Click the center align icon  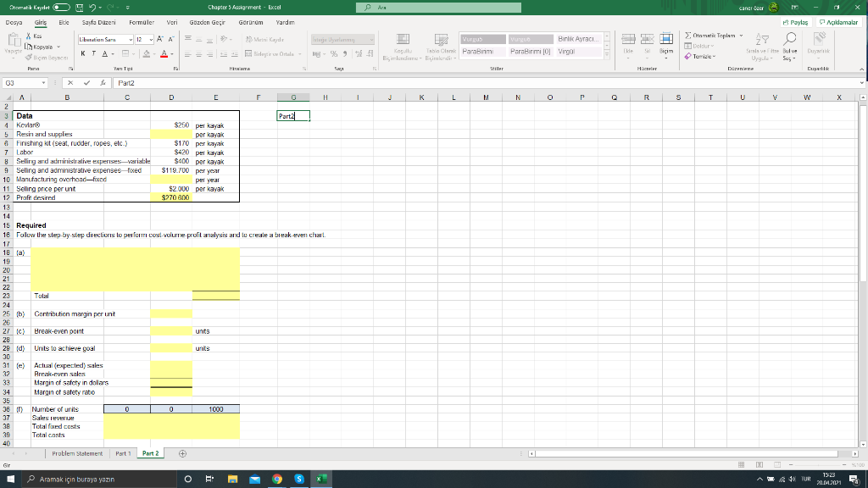198,54
